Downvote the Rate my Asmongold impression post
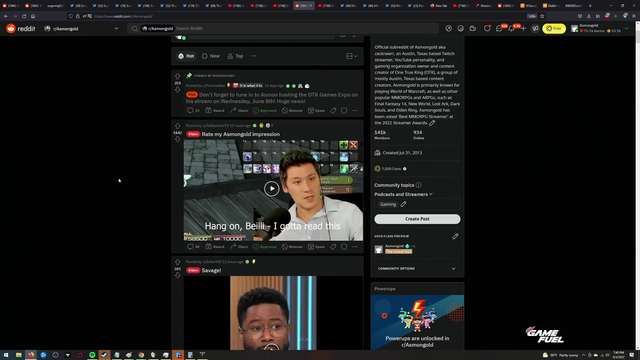This screenshot has width=640, height=360. (178, 139)
